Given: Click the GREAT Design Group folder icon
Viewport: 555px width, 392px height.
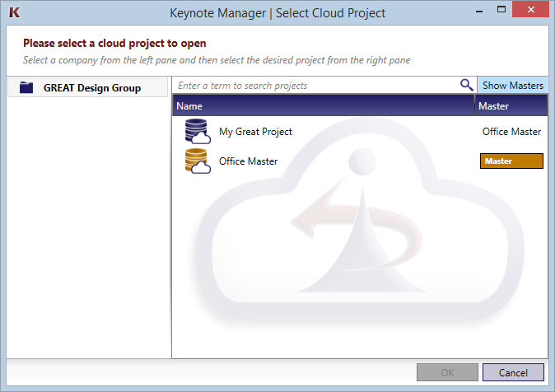Looking at the screenshot, I should 26,88.
